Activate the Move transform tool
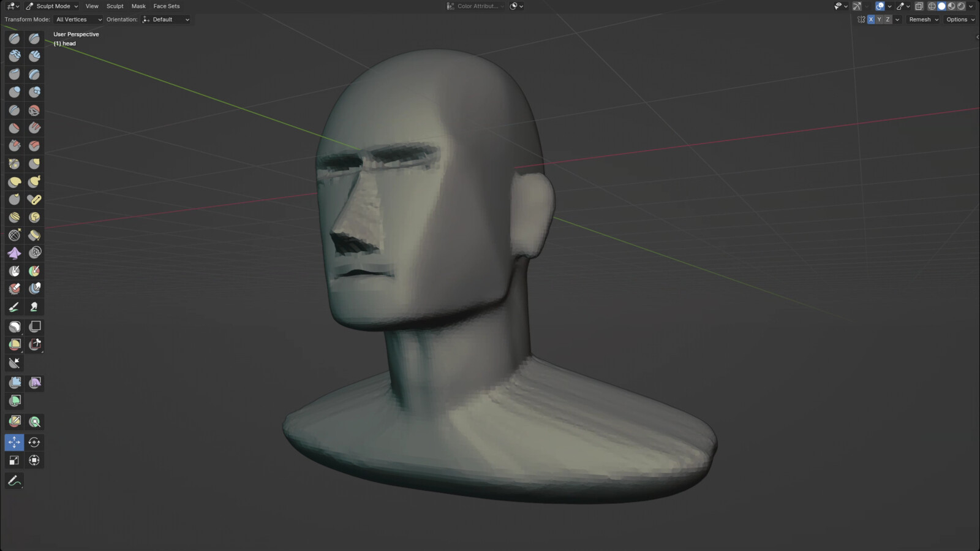The image size is (980, 551). [14, 442]
